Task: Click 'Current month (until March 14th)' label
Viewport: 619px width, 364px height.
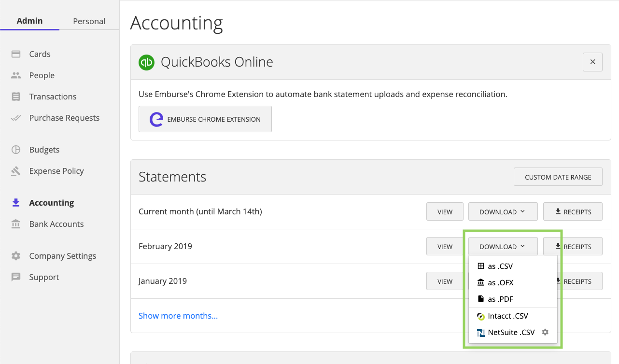Action: point(200,211)
